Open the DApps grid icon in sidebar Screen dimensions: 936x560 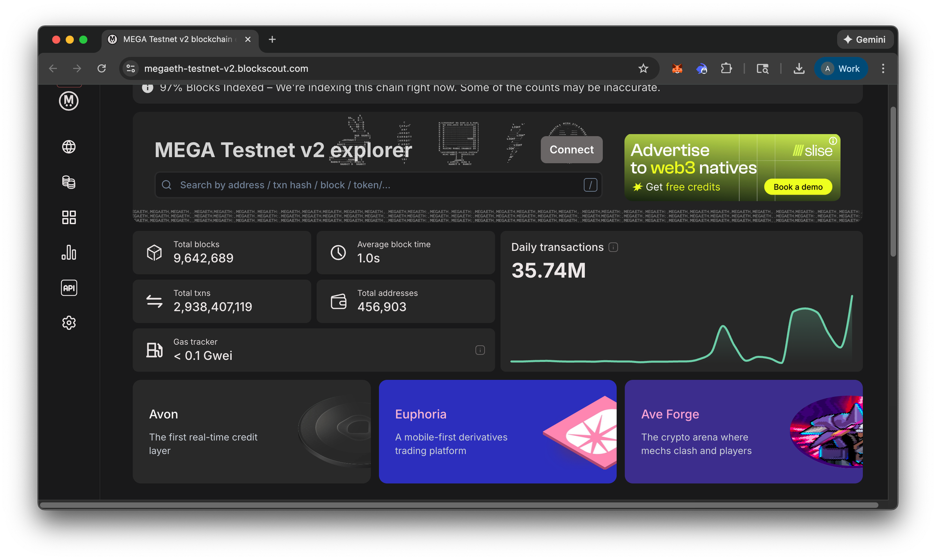coord(69,217)
